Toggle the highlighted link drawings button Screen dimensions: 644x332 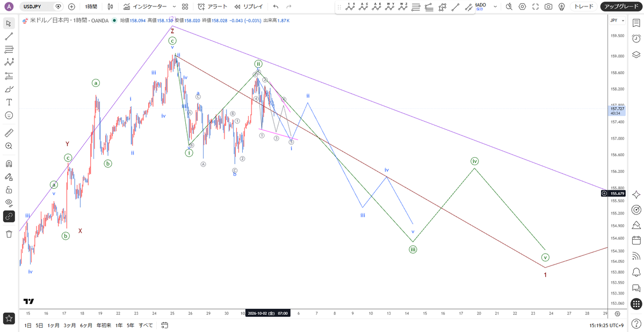point(9,216)
